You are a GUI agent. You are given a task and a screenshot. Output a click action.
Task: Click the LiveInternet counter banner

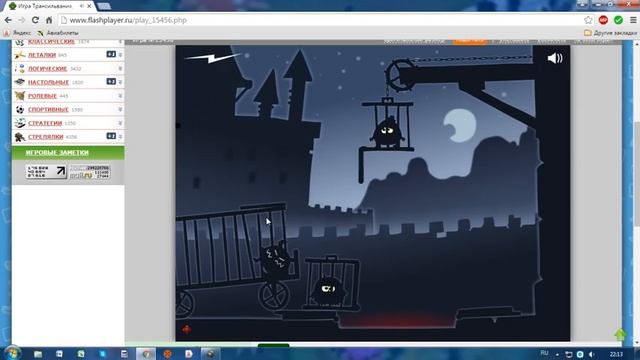pyautogui.click(x=46, y=171)
